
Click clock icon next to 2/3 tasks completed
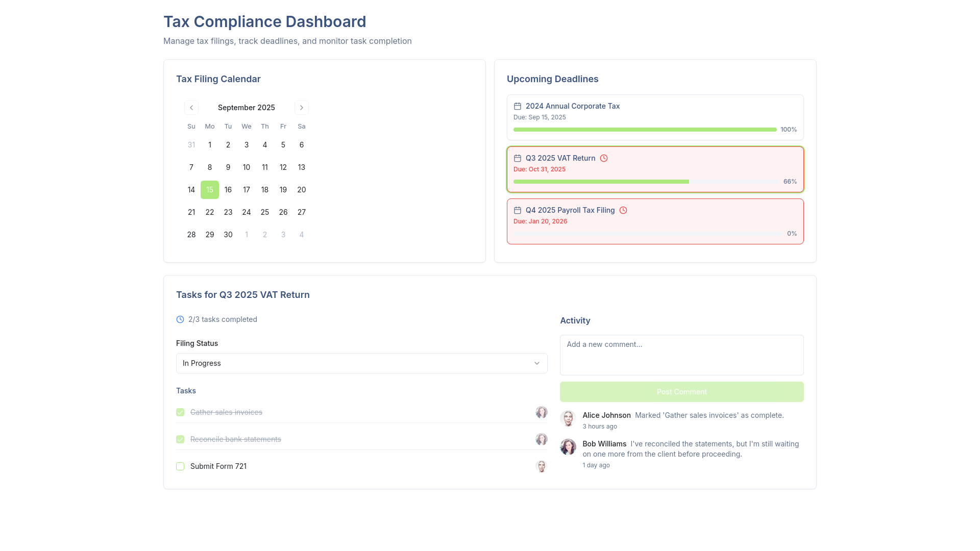click(x=180, y=319)
